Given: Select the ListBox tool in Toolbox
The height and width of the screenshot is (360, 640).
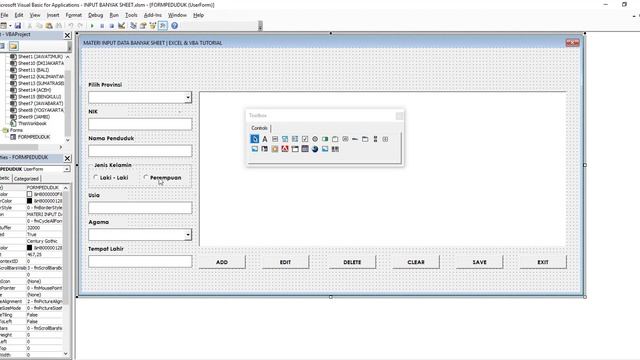Looking at the screenshot, I should [x=295, y=139].
